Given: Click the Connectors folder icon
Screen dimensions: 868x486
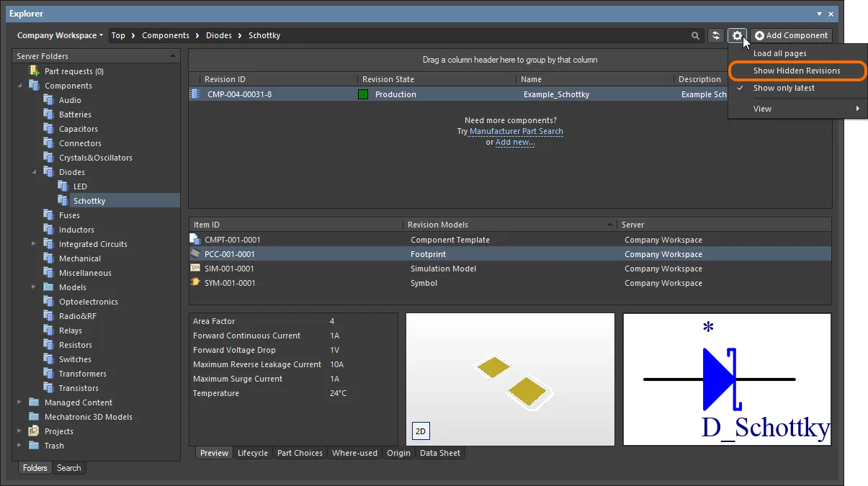Looking at the screenshot, I should [48, 143].
